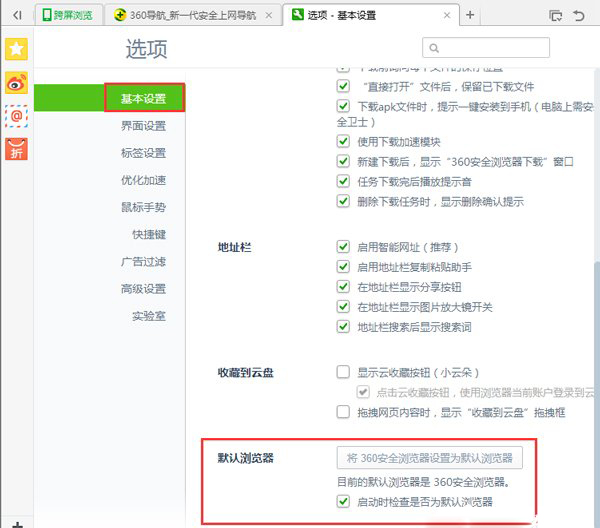Click the search magnifier icon in options
The height and width of the screenshot is (528, 600).
434,48
